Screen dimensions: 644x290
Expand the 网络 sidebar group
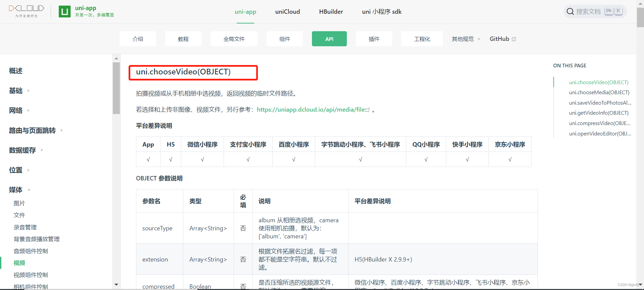click(19, 110)
